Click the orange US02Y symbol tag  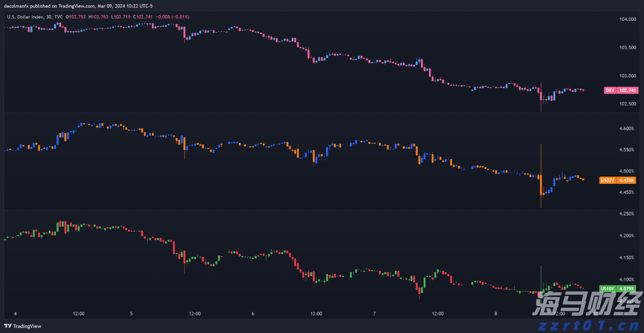(607, 180)
